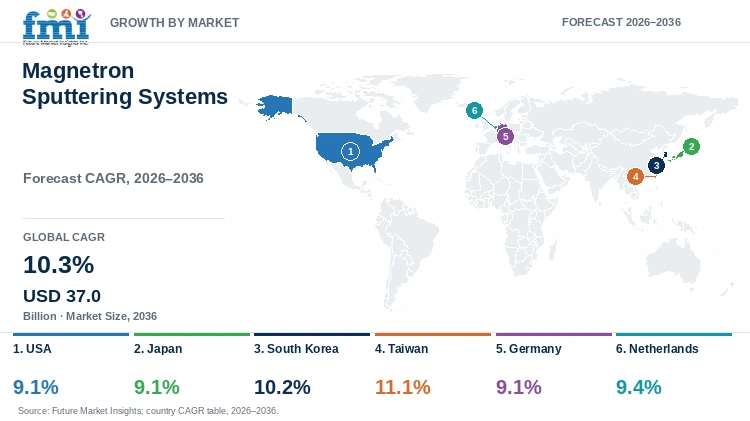Click Netherlands' 9.4% value
750x421 pixels.
(x=639, y=387)
